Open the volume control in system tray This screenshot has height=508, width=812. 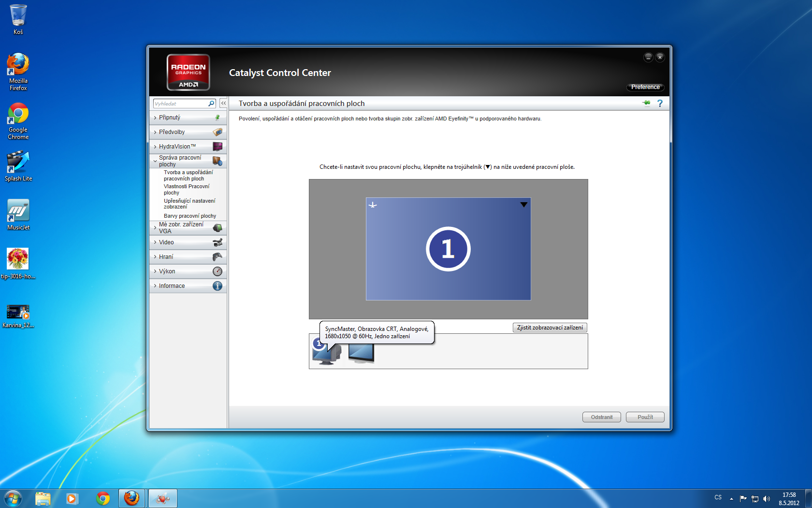[x=767, y=499]
